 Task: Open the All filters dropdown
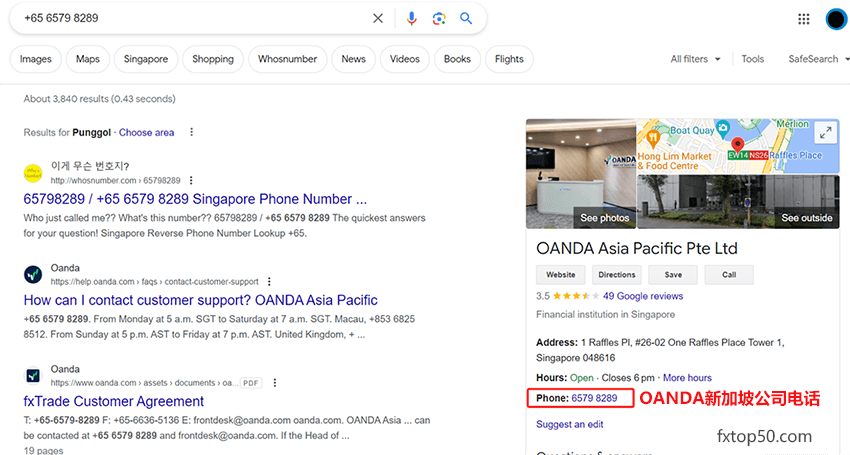(x=695, y=59)
